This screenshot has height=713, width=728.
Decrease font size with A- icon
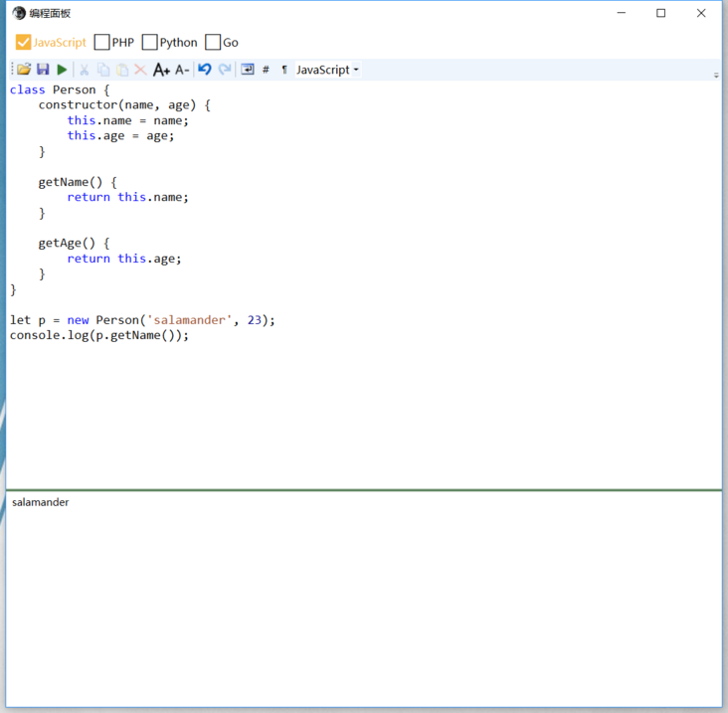tap(182, 70)
